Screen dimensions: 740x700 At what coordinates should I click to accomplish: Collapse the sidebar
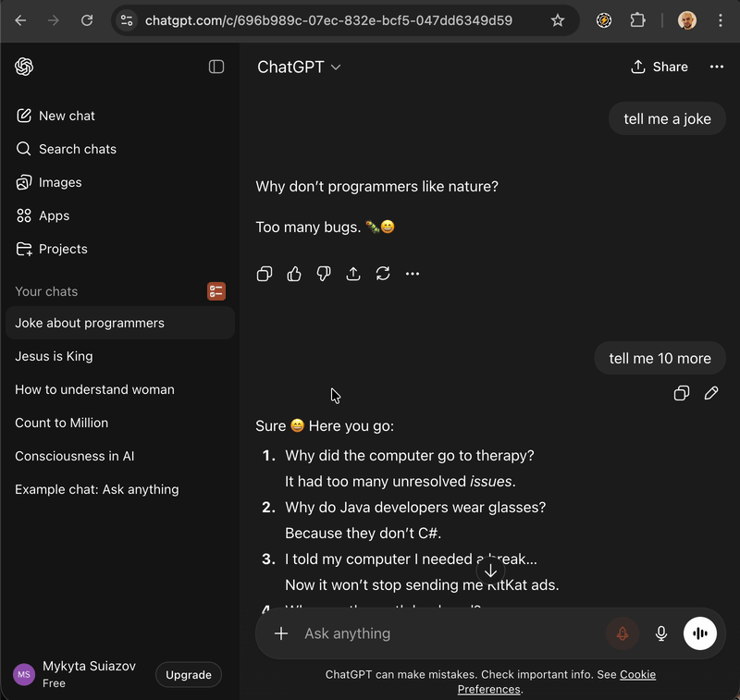click(216, 66)
